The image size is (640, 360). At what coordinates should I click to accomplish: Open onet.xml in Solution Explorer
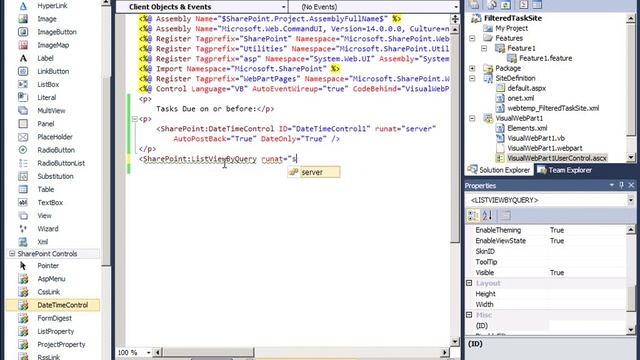click(520, 98)
